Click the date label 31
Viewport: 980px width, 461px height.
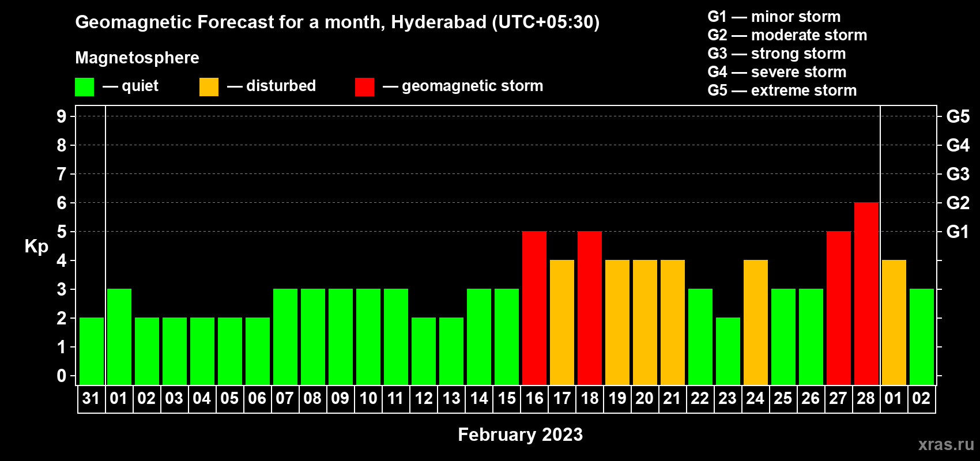click(x=91, y=399)
